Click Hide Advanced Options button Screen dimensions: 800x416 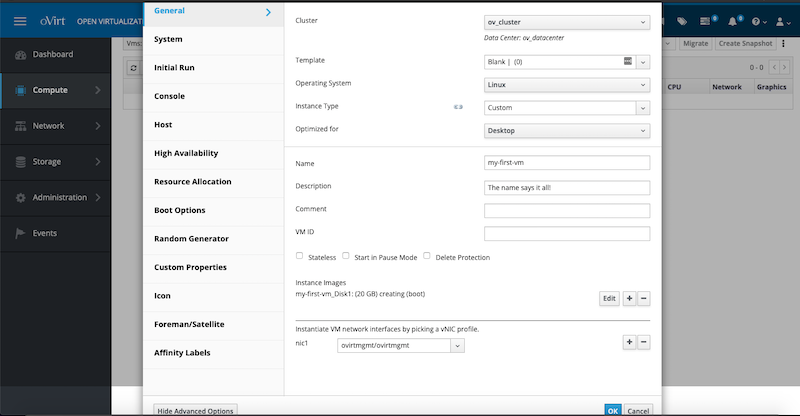(x=195, y=410)
